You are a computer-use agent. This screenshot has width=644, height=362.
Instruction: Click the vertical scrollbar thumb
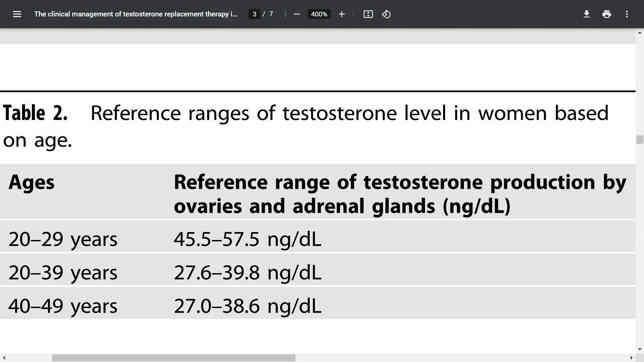640,139
